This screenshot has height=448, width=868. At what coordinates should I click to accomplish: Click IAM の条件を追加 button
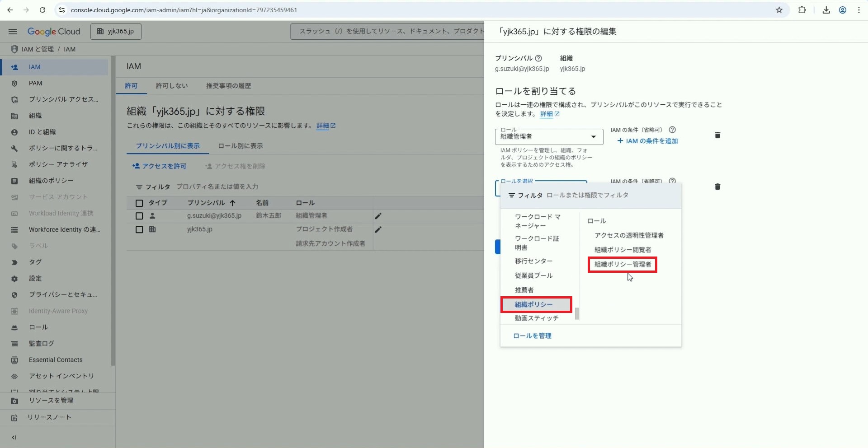click(647, 141)
